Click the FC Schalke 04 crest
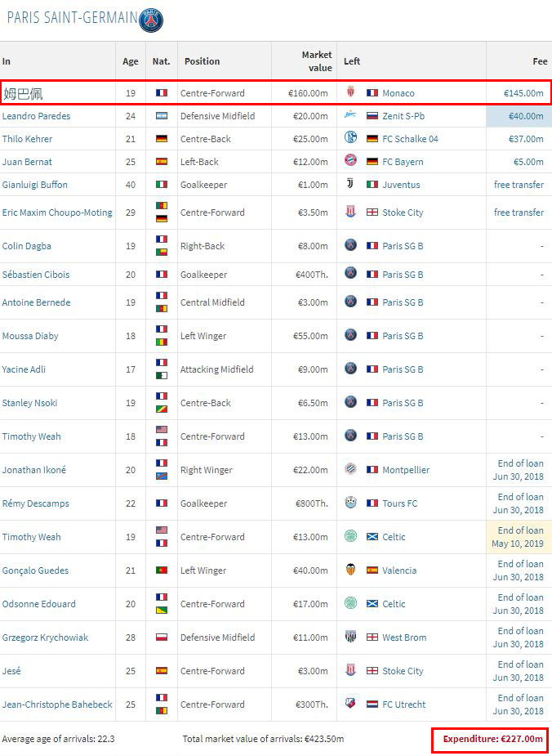Image resolution: width=552 pixels, height=756 pixels. coord(351,139)
